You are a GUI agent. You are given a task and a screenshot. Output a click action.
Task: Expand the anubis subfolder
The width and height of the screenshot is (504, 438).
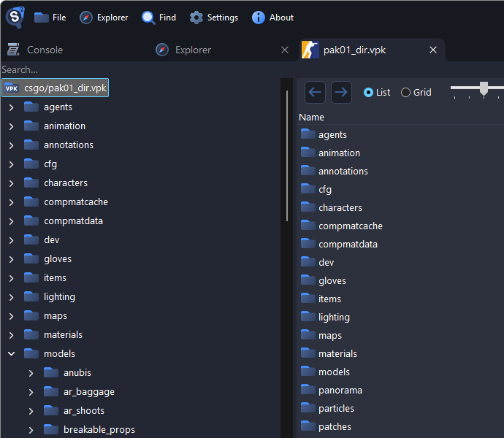coord(31,373)
